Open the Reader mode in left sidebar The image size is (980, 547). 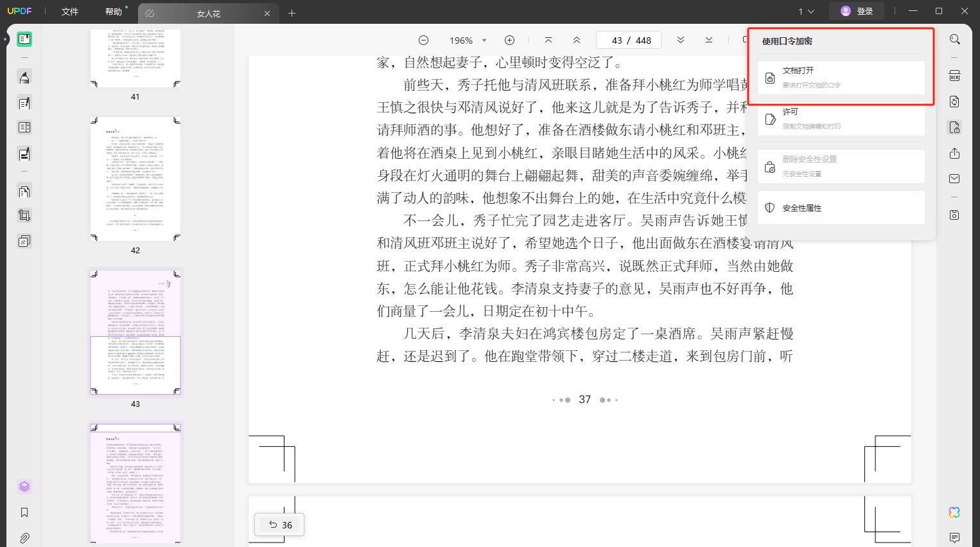24,39
